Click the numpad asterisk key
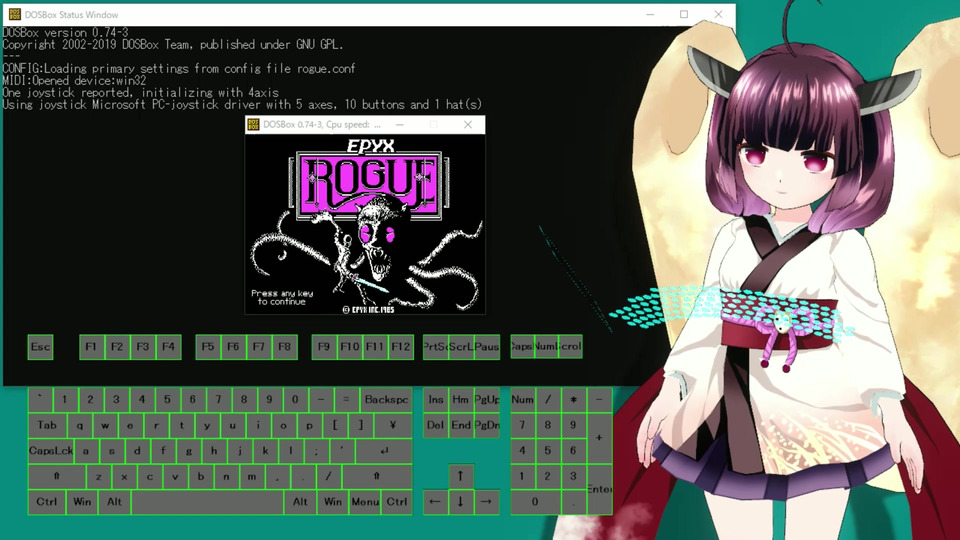The image size is (960, 540). pyautogui.click(x=574, y=400)
